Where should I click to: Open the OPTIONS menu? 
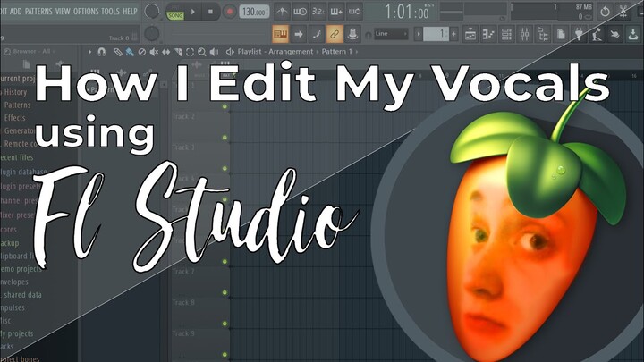click(87, 11)
